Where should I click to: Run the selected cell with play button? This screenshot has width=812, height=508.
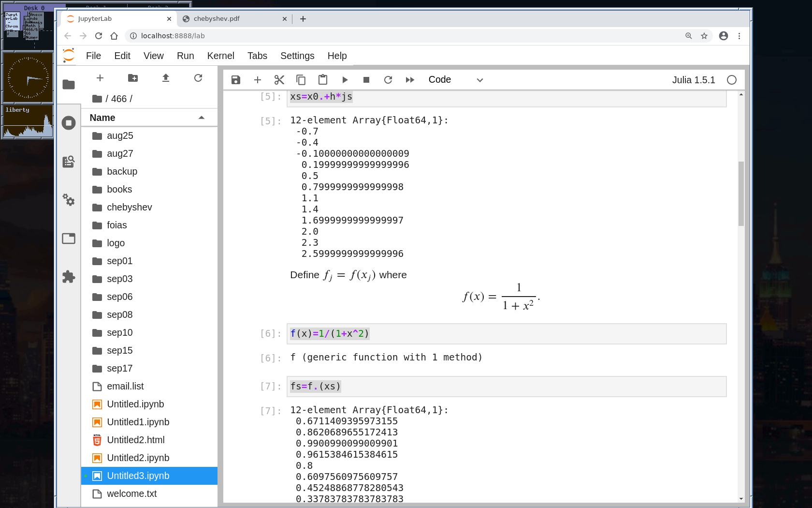[345, 80]
